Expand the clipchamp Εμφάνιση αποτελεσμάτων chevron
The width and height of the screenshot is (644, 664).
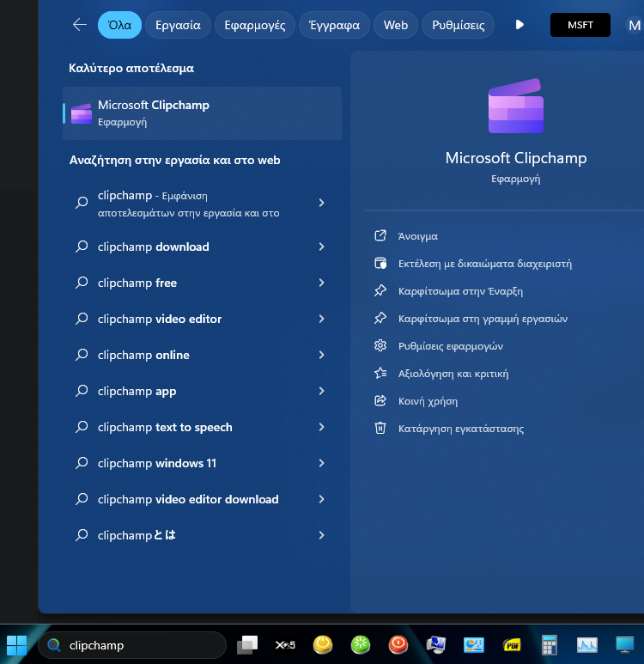click(x=321, y=203)
